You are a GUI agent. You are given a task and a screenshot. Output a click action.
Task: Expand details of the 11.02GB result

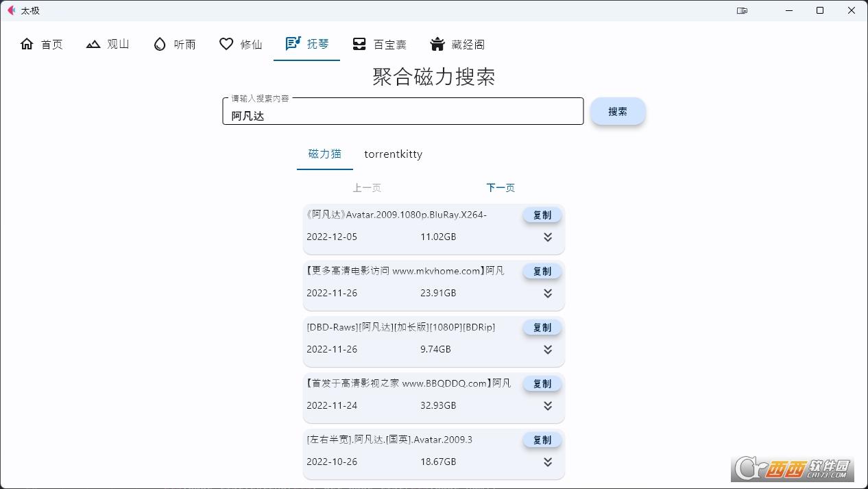click(x=548, y=237)
